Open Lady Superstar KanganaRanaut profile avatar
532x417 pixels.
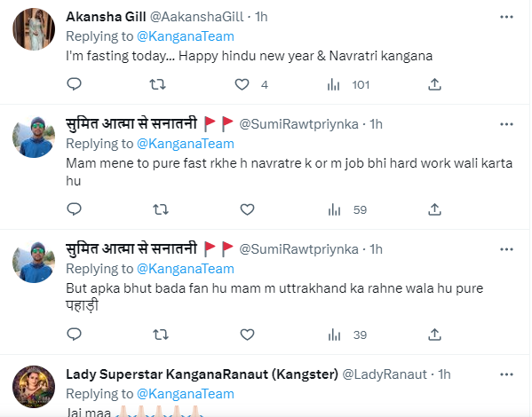coord(34,387)
